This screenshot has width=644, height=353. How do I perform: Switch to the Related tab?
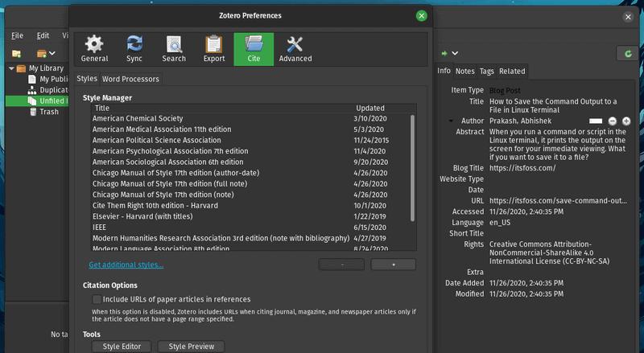click(x=512, y=72)
